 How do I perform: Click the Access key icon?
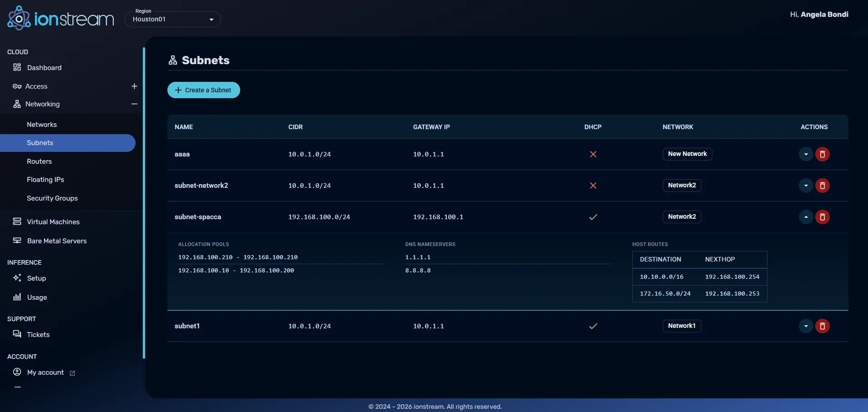17,86
